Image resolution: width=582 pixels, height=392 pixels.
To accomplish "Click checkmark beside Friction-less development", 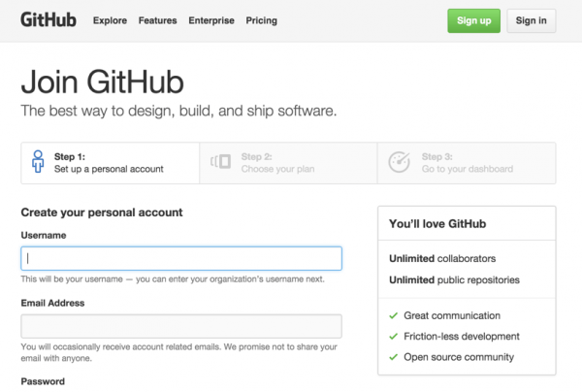I will click(394, 337).
